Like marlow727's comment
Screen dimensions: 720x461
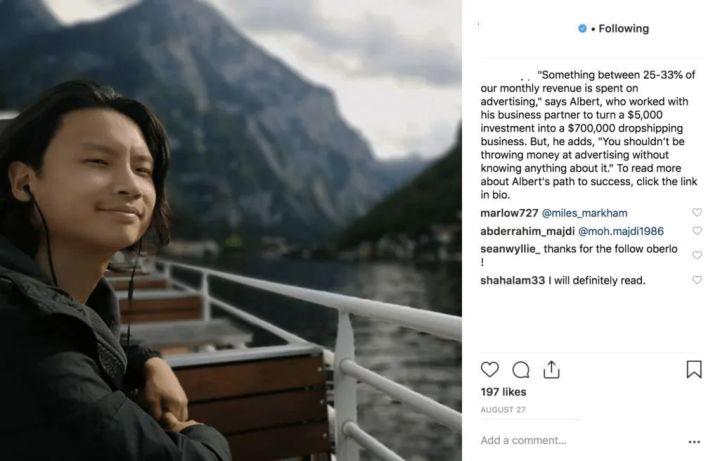point(696,213)
